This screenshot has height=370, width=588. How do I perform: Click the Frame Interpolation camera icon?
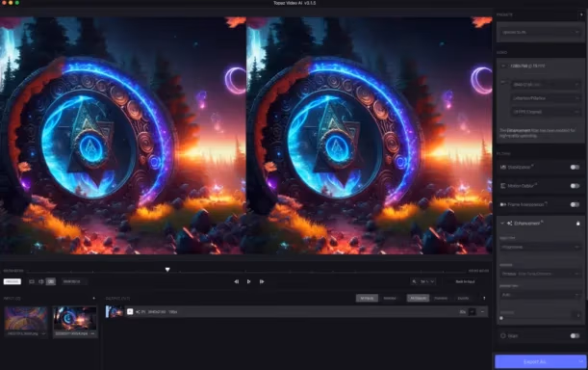(503, 204)
